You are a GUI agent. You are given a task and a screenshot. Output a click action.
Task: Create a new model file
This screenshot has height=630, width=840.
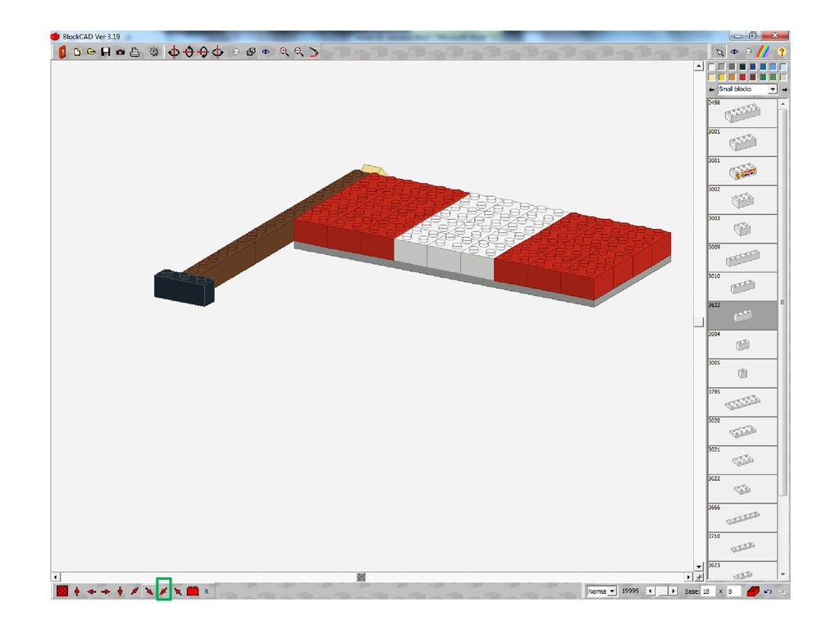coord(77,52)
